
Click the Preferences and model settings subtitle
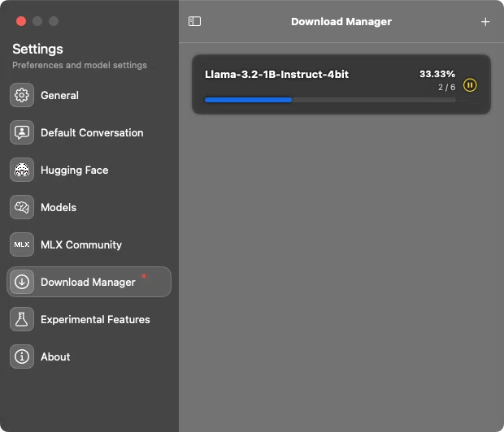[x=80, y=65]
